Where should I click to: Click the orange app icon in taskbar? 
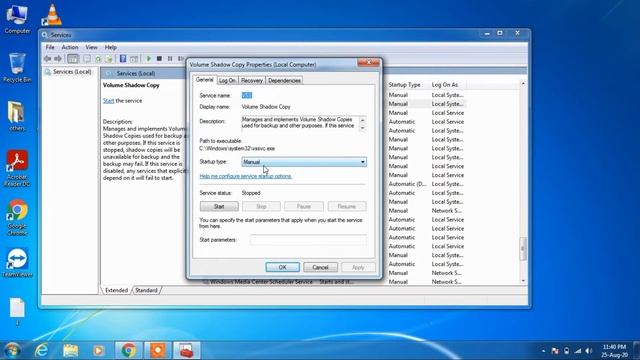click(x=158, y=350)
